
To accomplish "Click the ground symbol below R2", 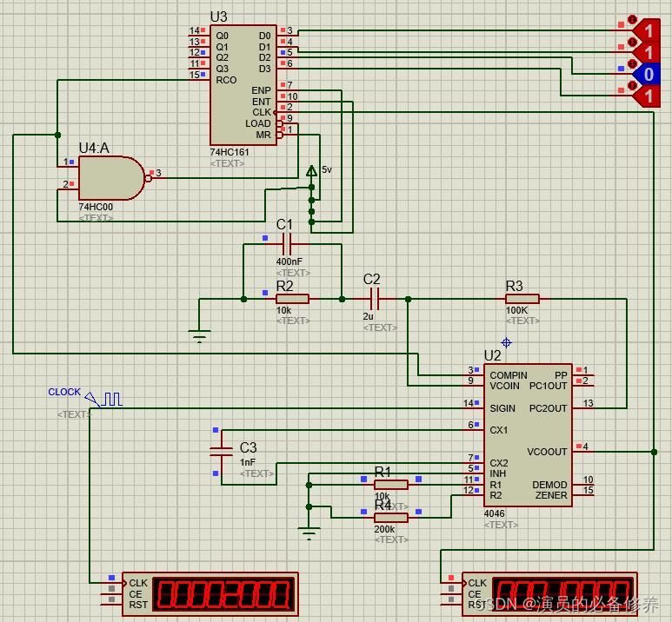I will pos(199,336).
